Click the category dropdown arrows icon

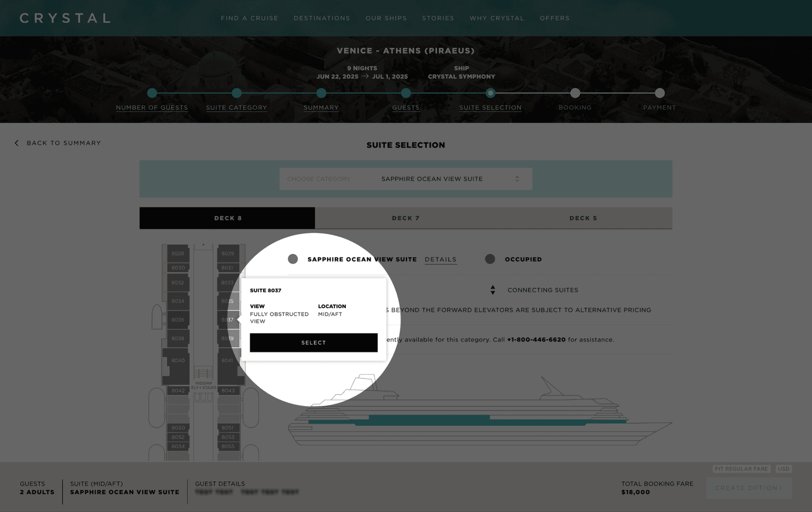(517, 179)
